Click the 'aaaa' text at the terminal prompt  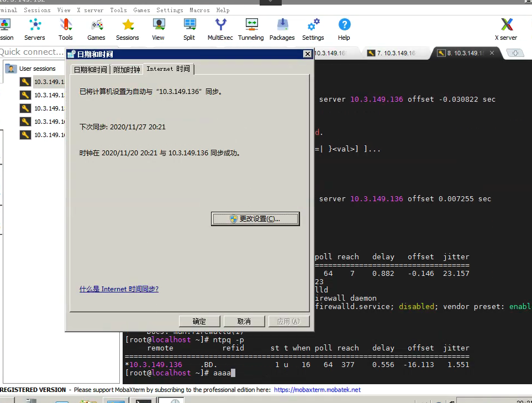tap(222, 373)
